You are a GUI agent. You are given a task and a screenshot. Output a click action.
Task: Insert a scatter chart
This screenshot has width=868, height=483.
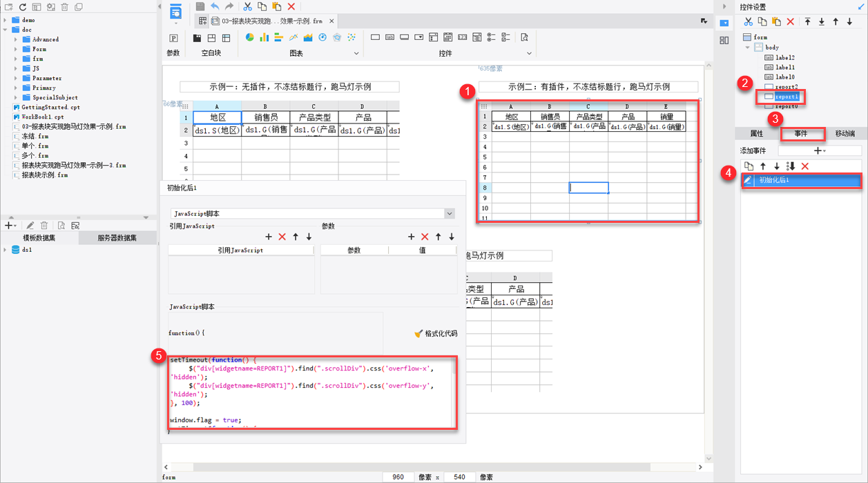click(351, 37)
